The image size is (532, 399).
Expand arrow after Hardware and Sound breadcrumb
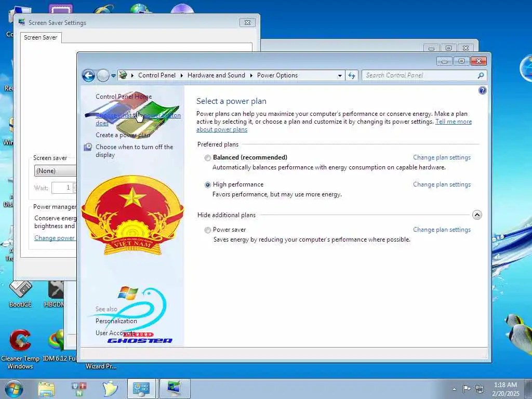click(251, 75)
